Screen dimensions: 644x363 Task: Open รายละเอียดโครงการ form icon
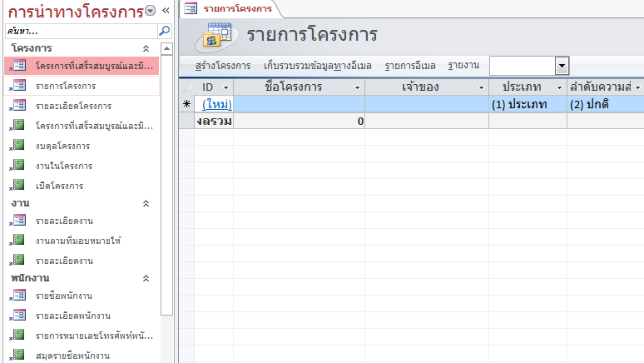(x=19, y=106)
